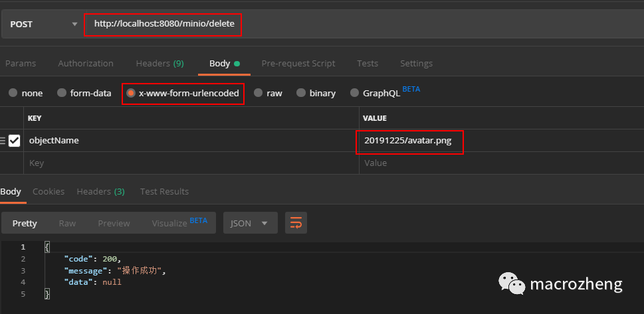Click the KEY column header
Image resolution: width=644 pixels, height=314 pixels.
point(35,118)
